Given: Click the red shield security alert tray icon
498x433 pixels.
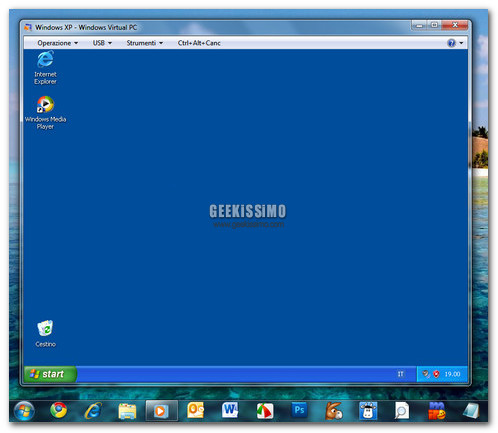Looking at the screenshot, I should 436,374.
